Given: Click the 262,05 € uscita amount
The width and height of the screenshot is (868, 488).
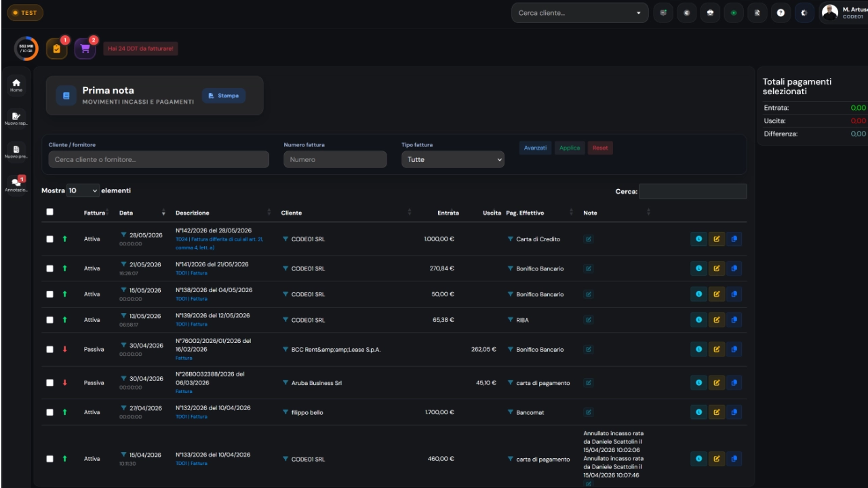Looking at the screenshot, I should pyautogui.click(x=484, y=349).
